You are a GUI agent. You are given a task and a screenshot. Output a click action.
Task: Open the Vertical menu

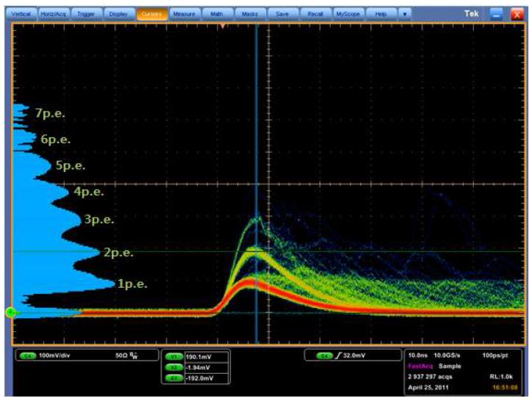point(21,14)
